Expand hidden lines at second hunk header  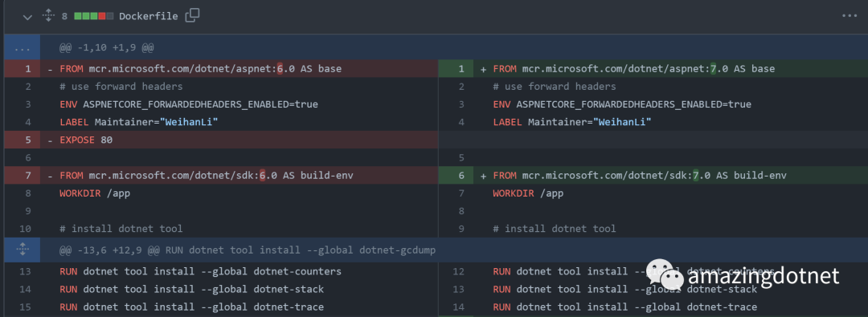pos(23,250)
